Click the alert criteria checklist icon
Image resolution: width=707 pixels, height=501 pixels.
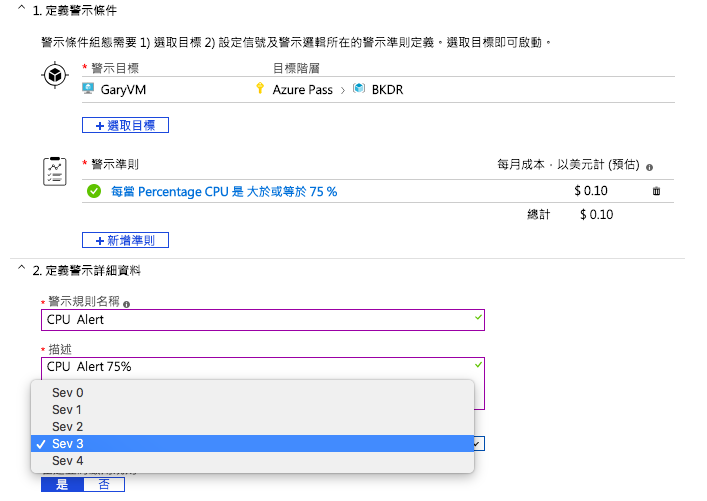(56, 171)
